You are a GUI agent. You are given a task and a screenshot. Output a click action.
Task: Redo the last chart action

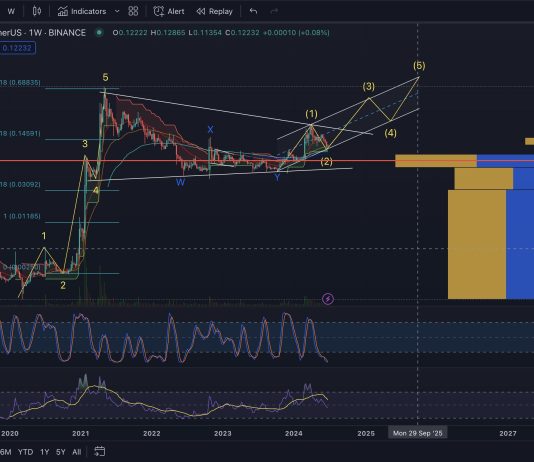(274, 11)
